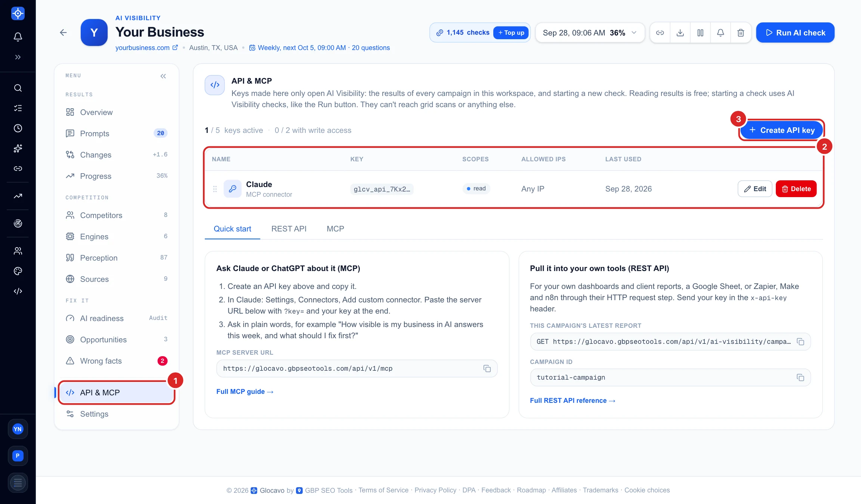This screenshot has height=504, width=861.
Task: Open Competitors in the menu
Action: (x=117, y=215)
